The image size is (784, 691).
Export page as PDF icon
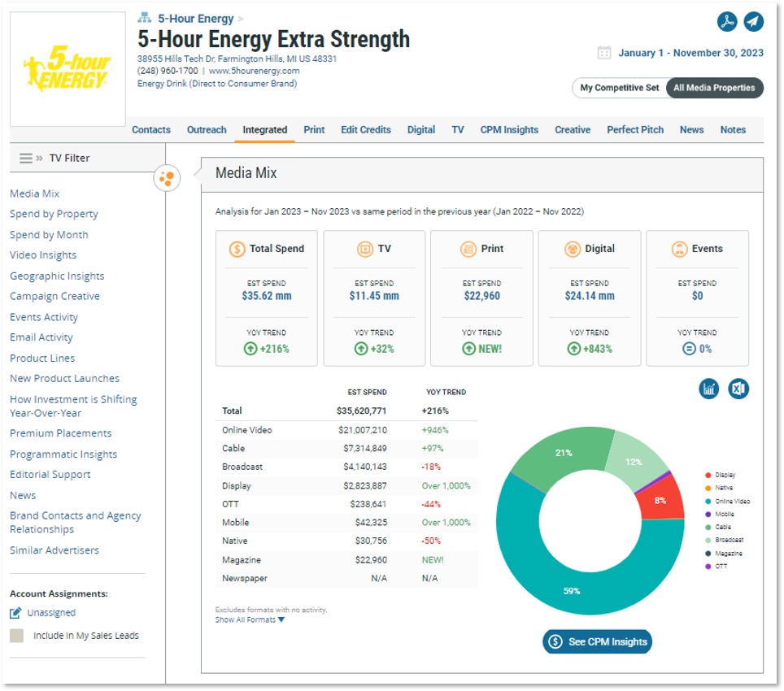727,21
